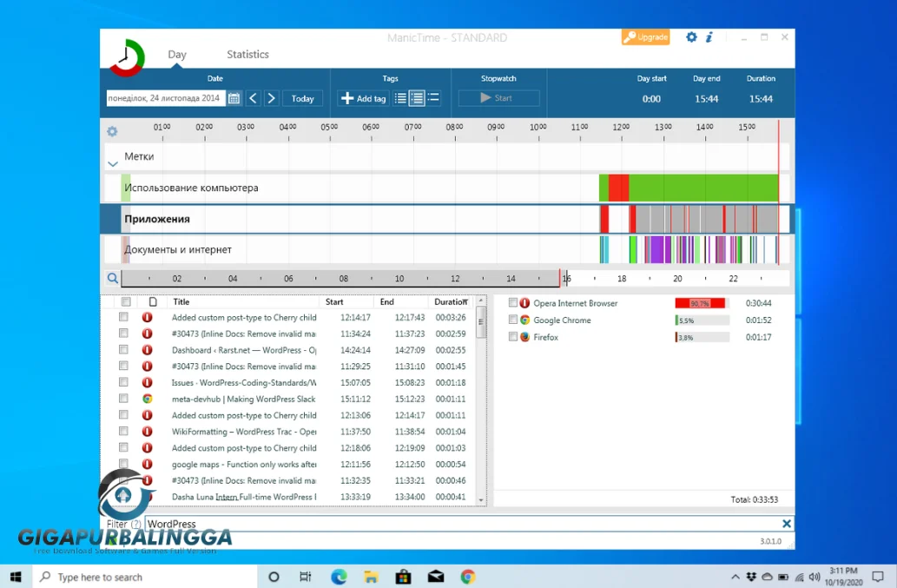897x588 pixels.
Task: Go to previous day arrow
Action: tap(253, 99)
